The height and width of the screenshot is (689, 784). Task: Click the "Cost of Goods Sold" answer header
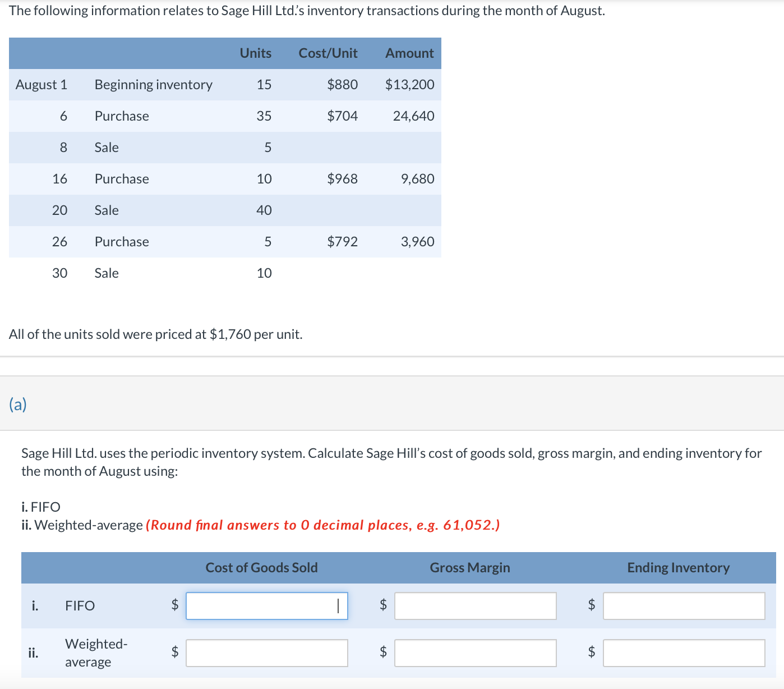[x=262, y=568]
